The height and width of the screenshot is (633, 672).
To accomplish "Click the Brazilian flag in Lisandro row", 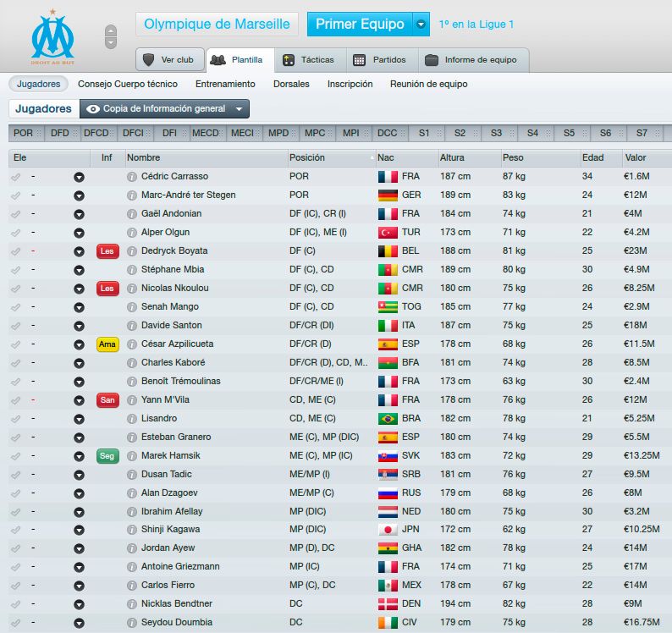I will pyautogui.click(x=388, y=419).
